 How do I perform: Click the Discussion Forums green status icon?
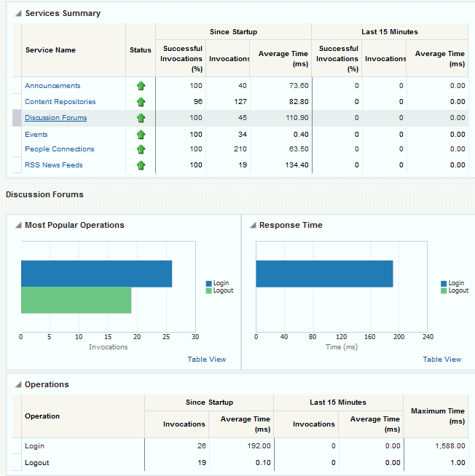(x=141, y=118)
